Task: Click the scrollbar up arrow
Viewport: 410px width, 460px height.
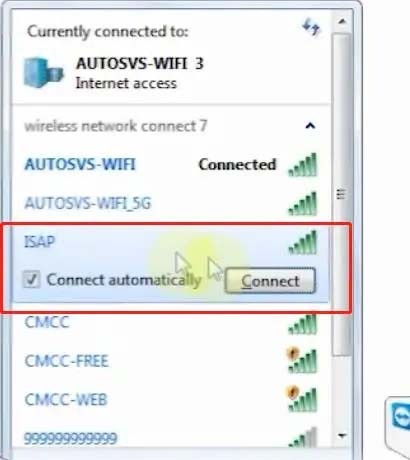Action: point(342,22)
